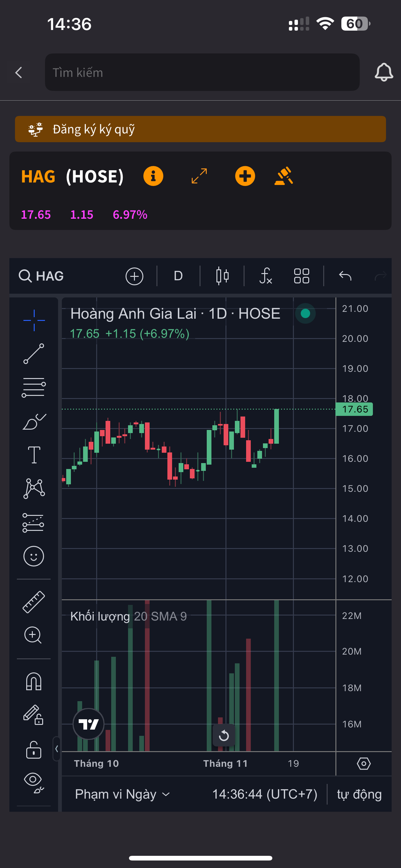Click the tự động auto scale button

pos(359,794)
